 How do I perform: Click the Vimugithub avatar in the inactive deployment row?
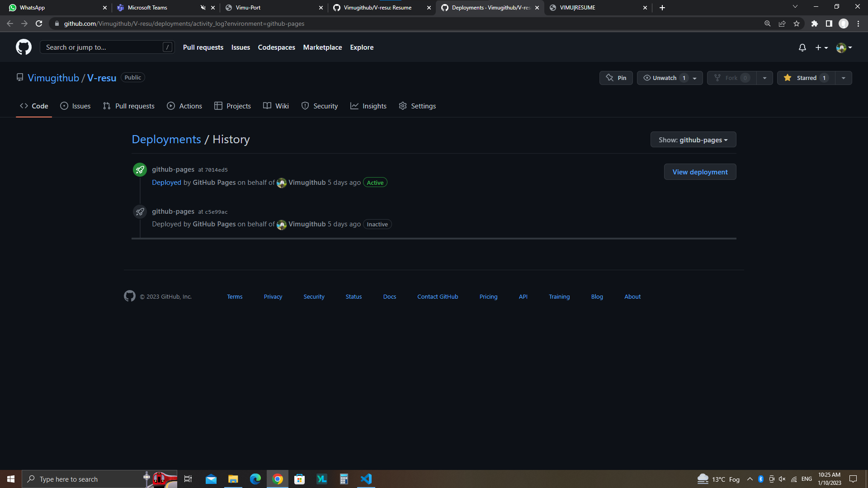click(x=282, y=225)
